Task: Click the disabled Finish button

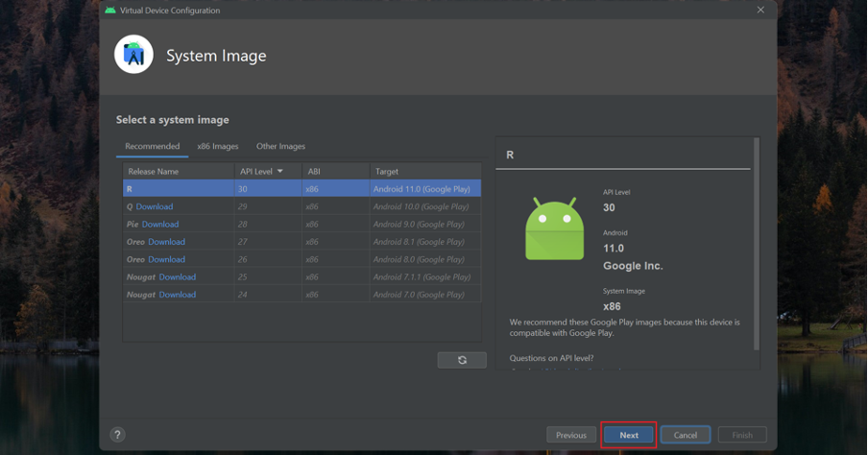Action: [x=742, y=435]
